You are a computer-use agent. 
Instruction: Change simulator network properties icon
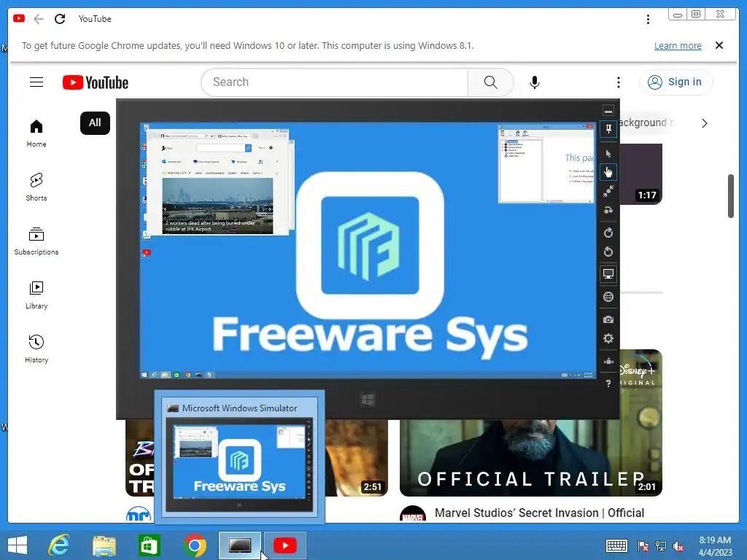(608, 361)
